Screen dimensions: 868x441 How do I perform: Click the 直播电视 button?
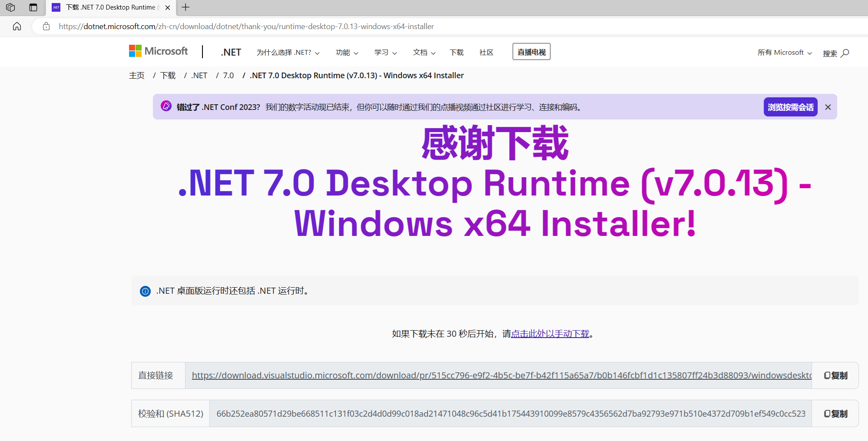pos(531,52)
